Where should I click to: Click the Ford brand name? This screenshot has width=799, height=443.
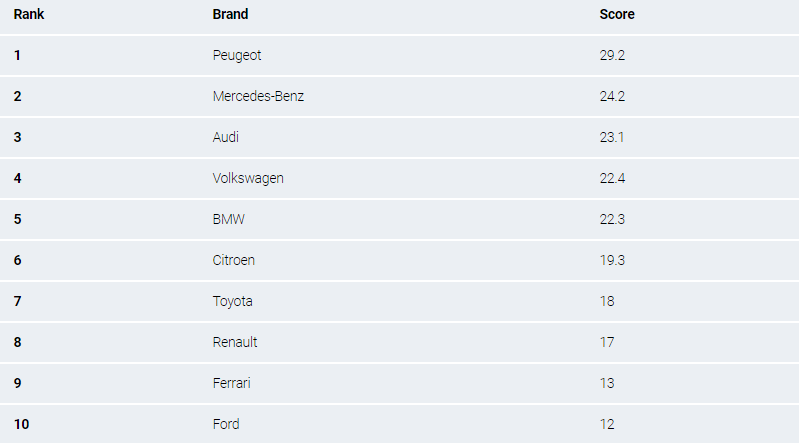point(226,424)
